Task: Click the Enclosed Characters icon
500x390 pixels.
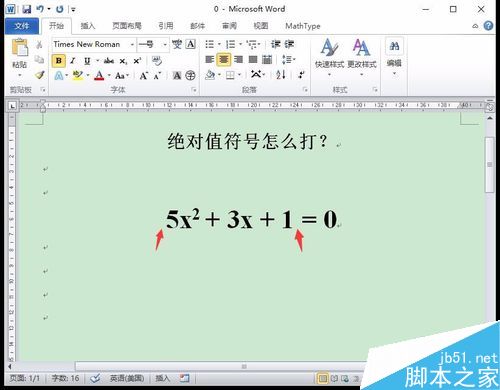Action: (190, 76)
